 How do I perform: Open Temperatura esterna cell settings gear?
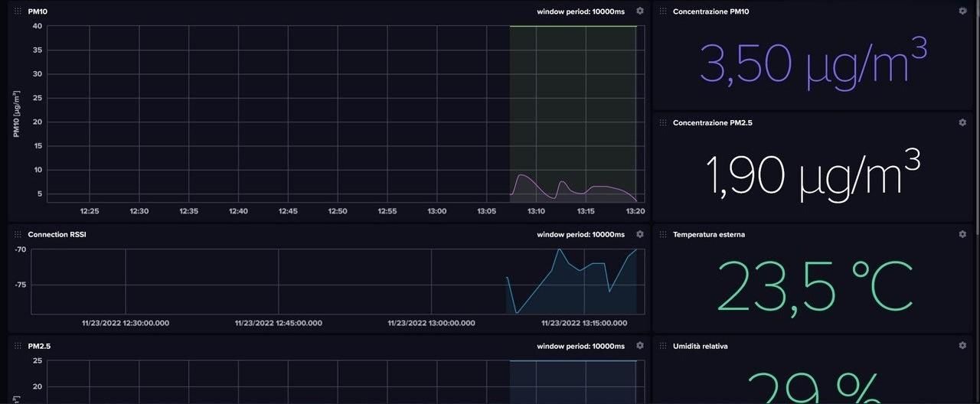click(962, 234)
